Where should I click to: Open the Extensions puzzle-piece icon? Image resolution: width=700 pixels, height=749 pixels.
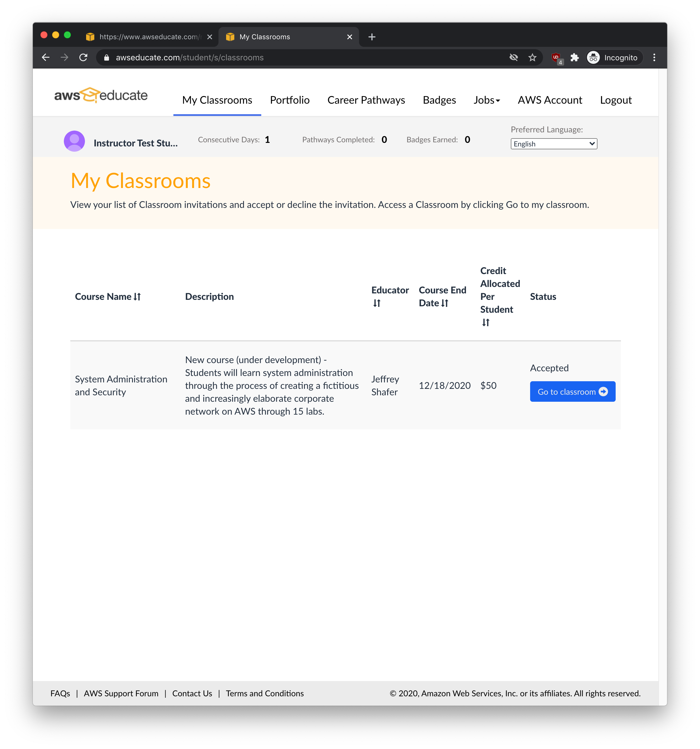(574, 57)
